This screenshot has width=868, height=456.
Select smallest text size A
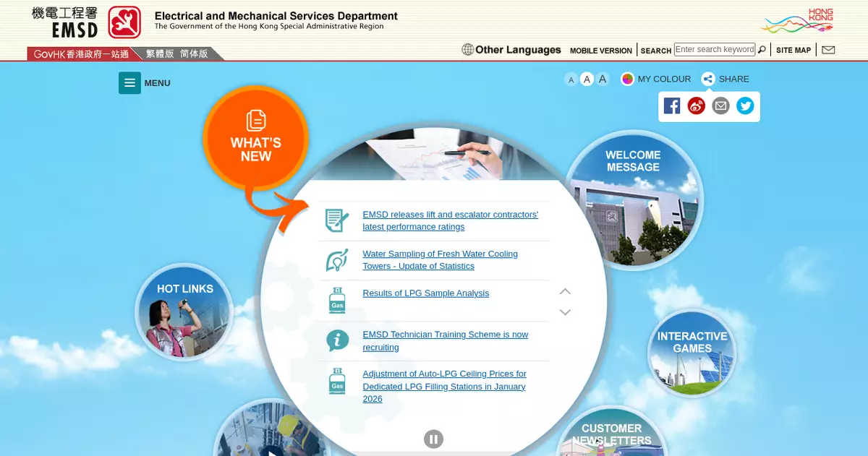click(571, 79)
